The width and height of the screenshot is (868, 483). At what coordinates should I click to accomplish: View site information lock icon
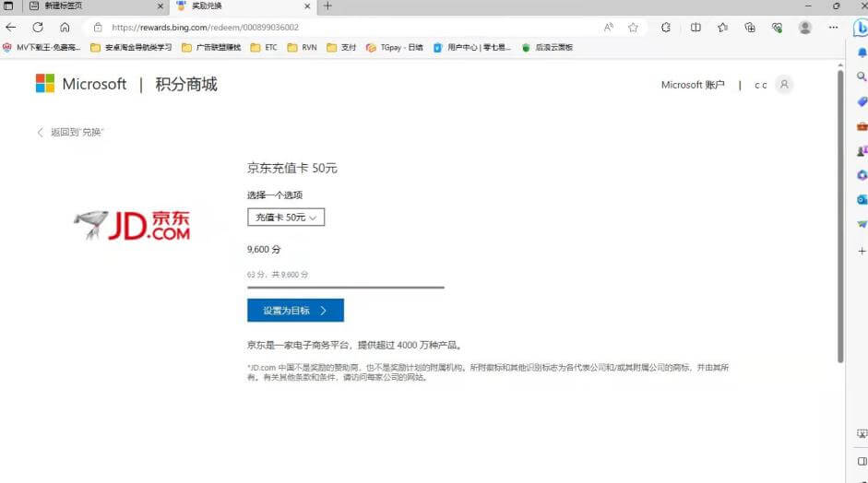(98, 27)
